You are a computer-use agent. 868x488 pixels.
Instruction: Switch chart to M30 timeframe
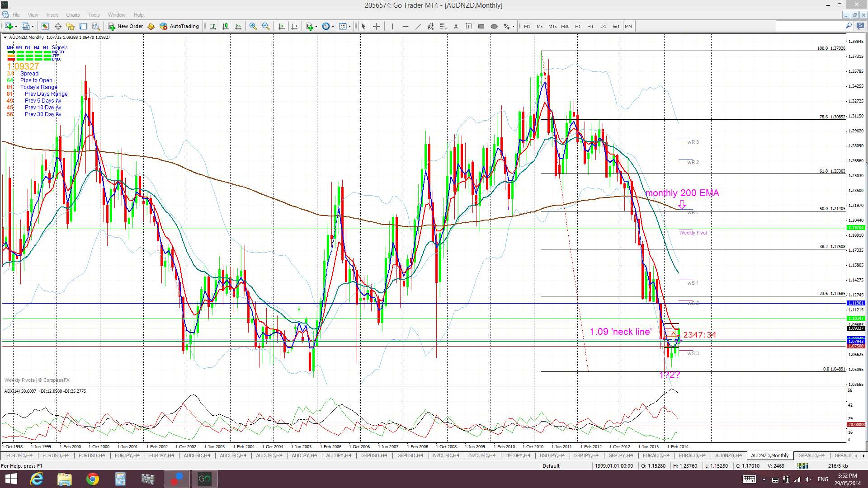565,26
